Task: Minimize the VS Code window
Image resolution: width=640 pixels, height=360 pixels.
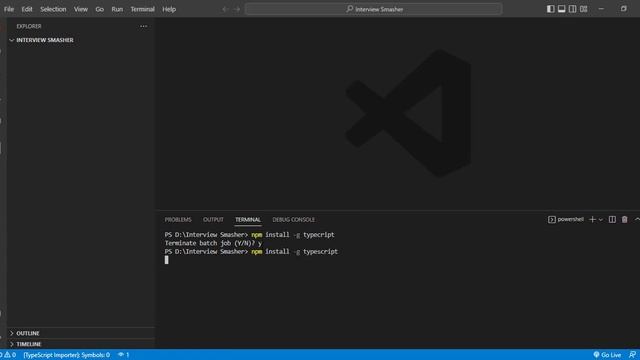Action: 601,9
